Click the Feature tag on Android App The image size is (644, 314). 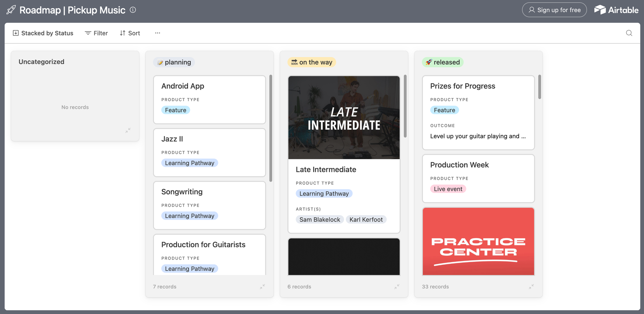pos(175,110)
